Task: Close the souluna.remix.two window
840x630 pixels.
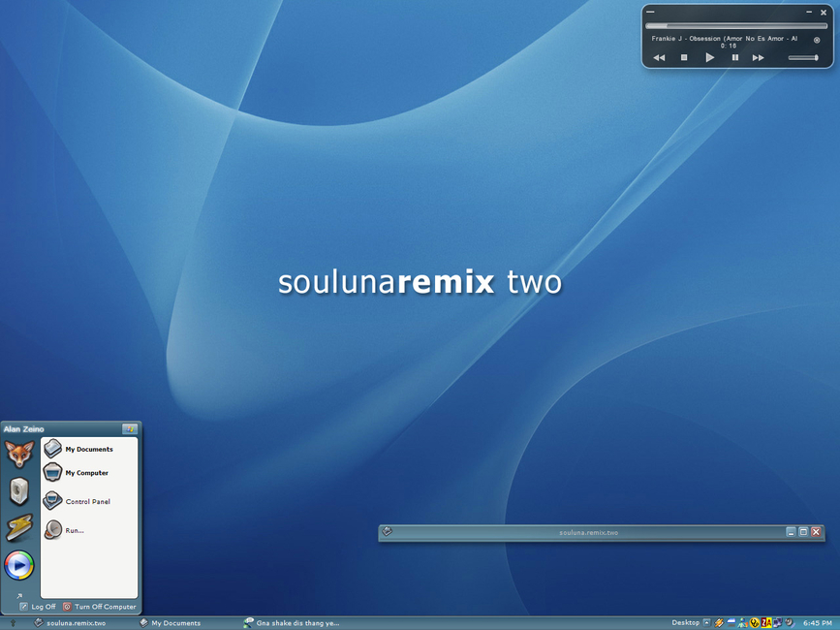Action: tap(816, 532)
